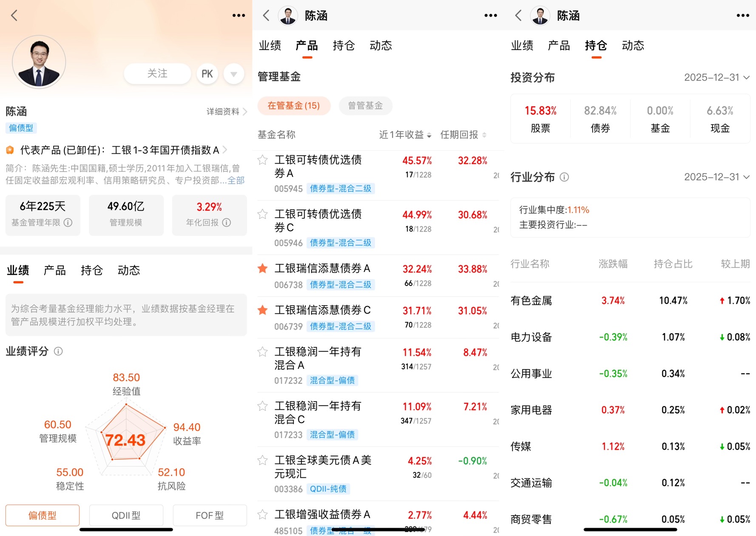Click the PK compare button
Viewport: 756px width, 536px height.
pos(207,74)
